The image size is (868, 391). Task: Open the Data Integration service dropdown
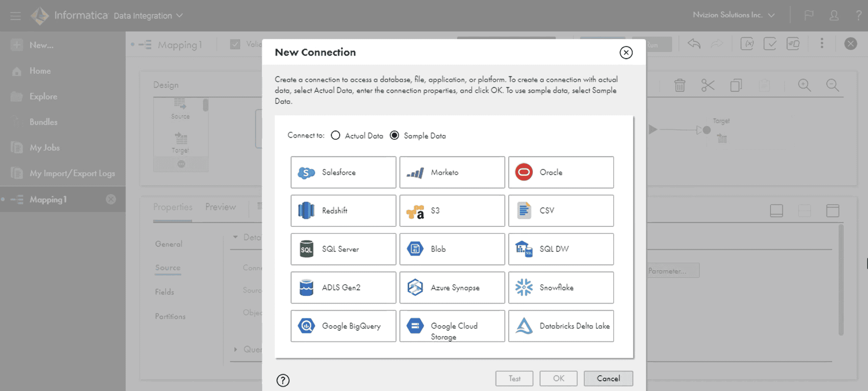coord(148,16)
